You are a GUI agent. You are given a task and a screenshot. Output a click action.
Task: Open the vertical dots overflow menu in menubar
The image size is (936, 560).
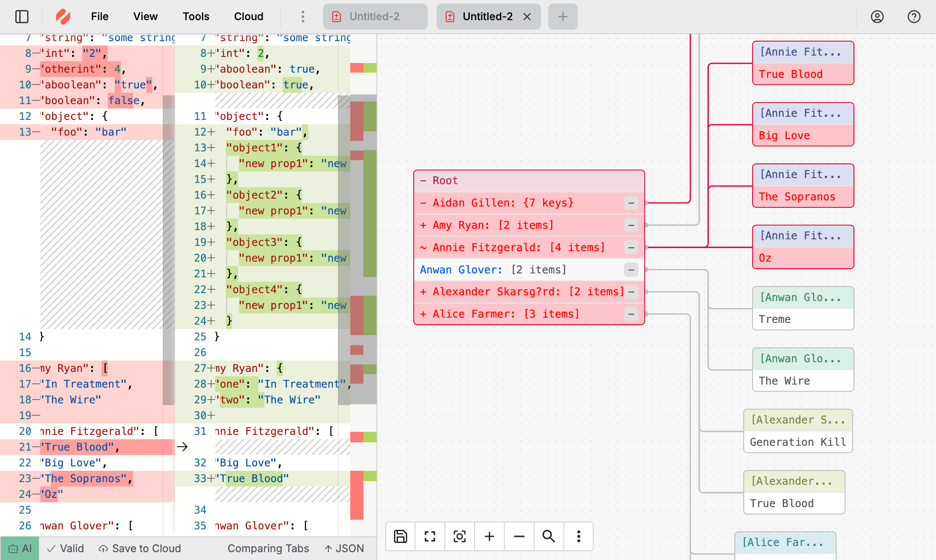tap(303, 17)
